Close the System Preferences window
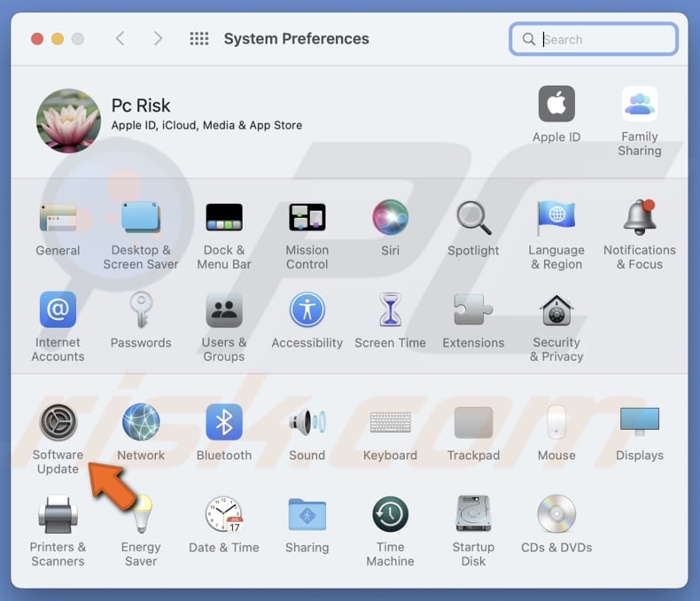The image size is (700, 601). coord(37,39)
